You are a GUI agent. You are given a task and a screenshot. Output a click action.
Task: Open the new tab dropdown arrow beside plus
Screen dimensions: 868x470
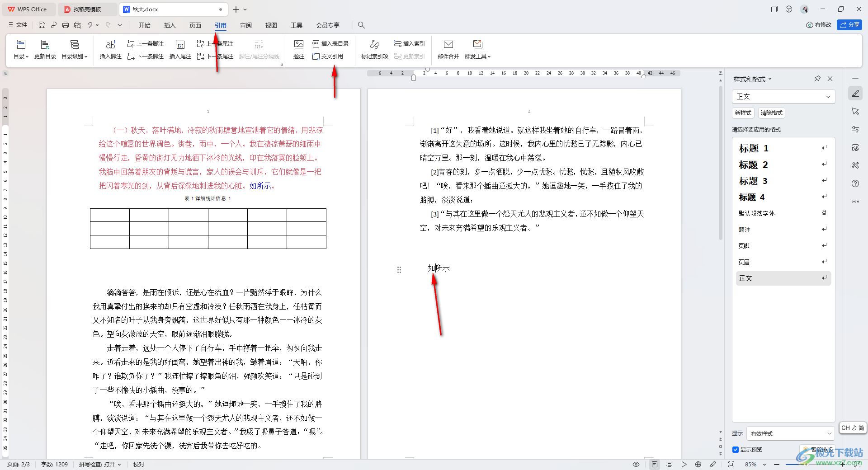[245, 9]
